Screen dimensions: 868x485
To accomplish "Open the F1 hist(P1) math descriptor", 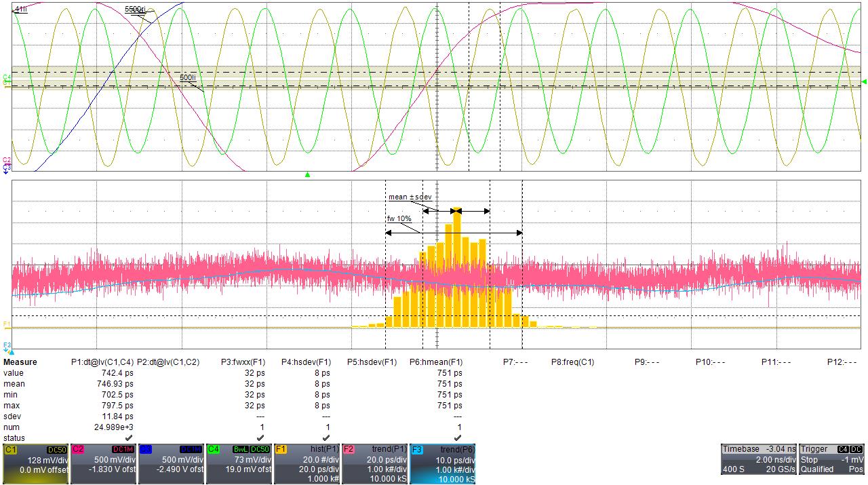I will coord(307,464).
